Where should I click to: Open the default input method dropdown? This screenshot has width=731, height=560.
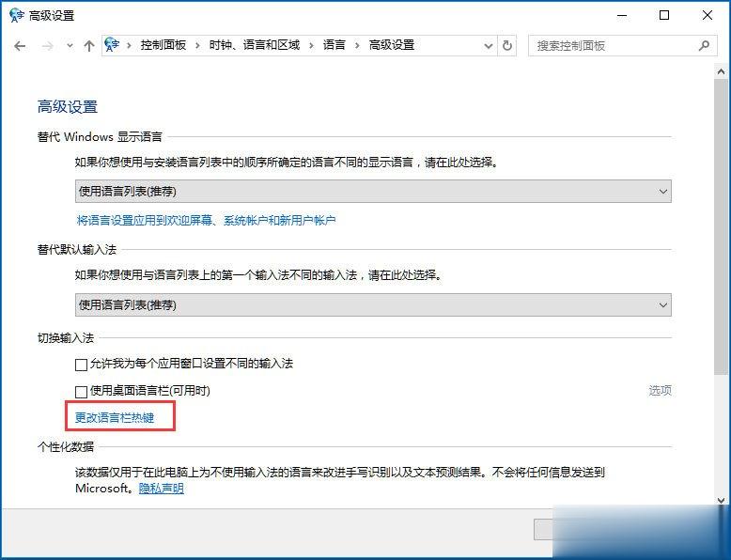tap(373, 305)
